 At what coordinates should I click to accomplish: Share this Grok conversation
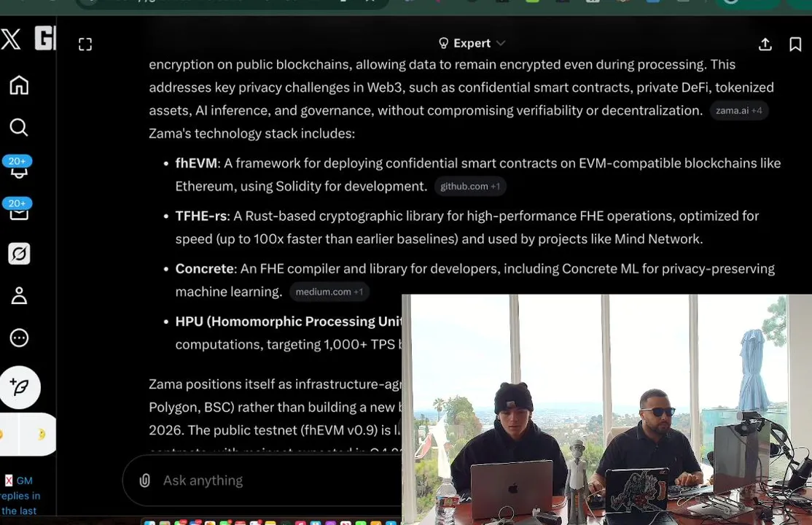[x=765, y=44]
